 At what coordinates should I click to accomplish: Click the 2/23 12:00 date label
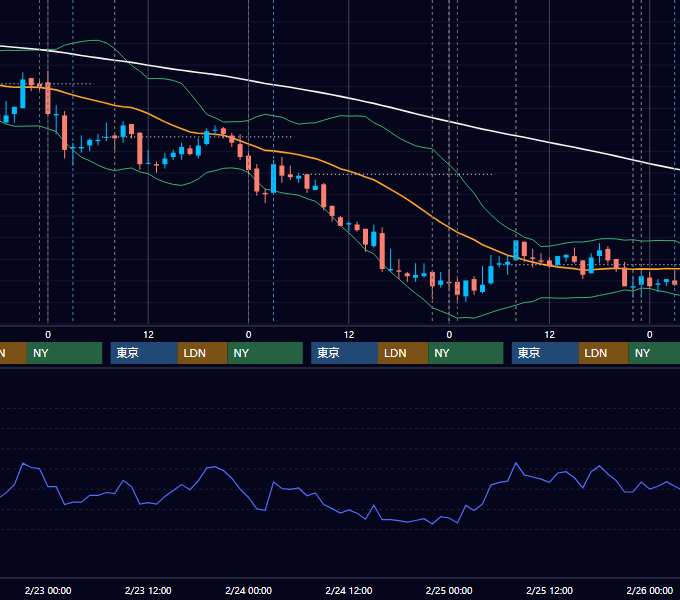(x=148, y=590)
